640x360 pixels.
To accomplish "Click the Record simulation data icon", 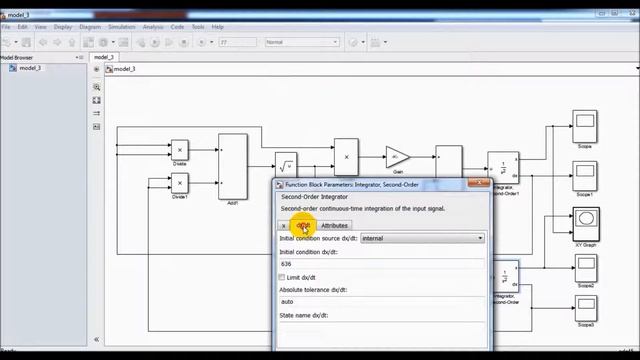I will [201, 42].
